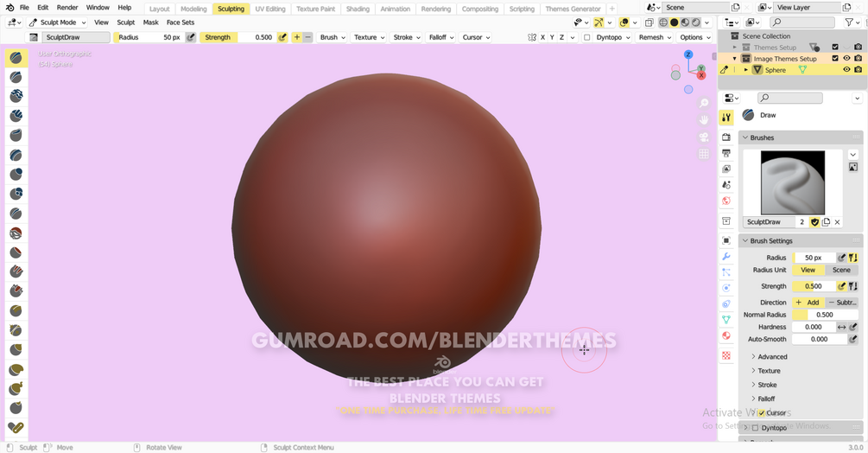Open the File menu
Viewport: 868px width, 453px height.
24,8
